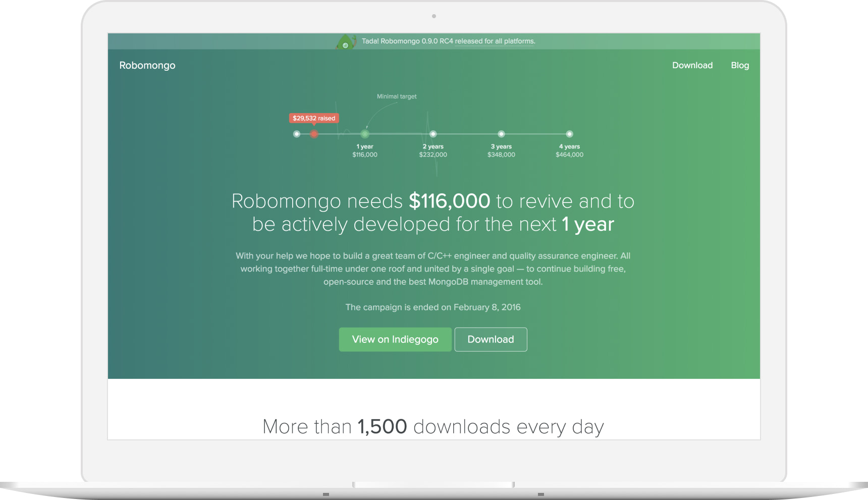
Task: Click the '2 years $232,000' milestone label
Action: [433, 151]
